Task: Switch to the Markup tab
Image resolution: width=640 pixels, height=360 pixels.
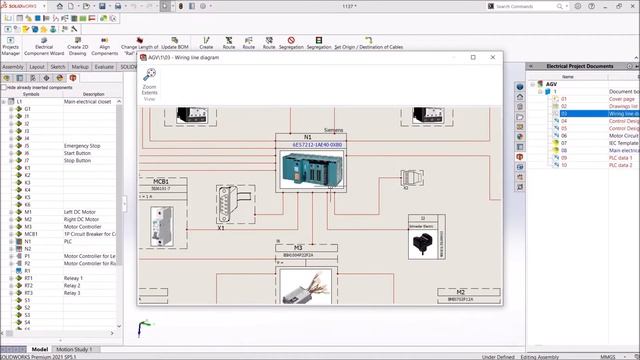Action: point(80,67)
